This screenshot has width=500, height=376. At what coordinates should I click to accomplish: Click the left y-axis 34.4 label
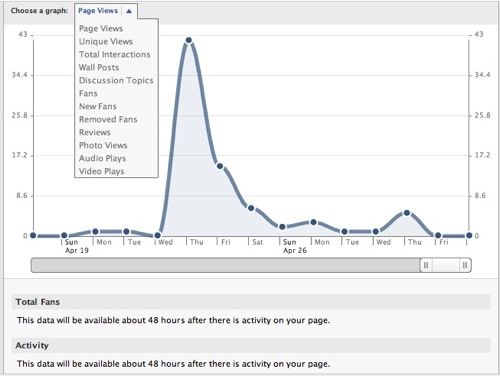click(x=19, y=75)
